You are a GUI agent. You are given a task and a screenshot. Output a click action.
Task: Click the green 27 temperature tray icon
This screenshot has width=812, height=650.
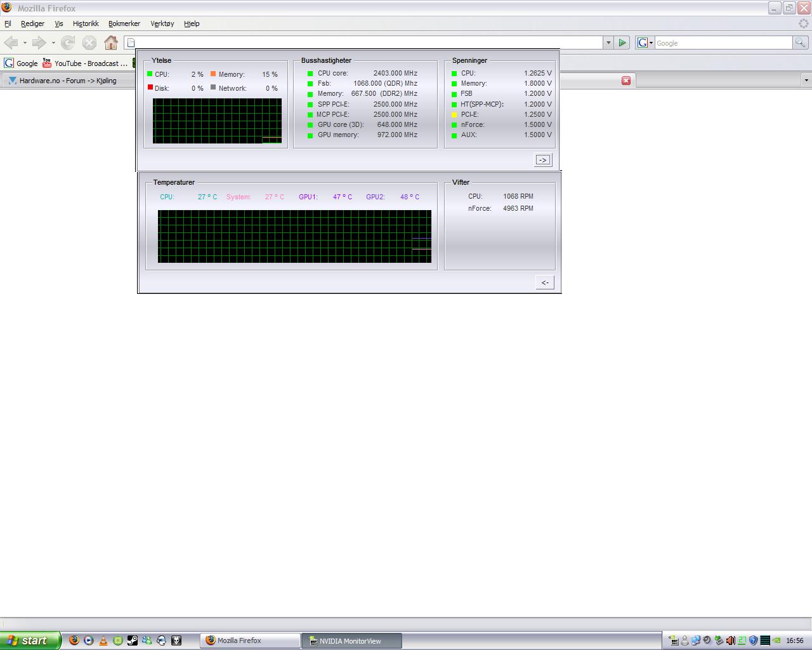coord(742,640)
